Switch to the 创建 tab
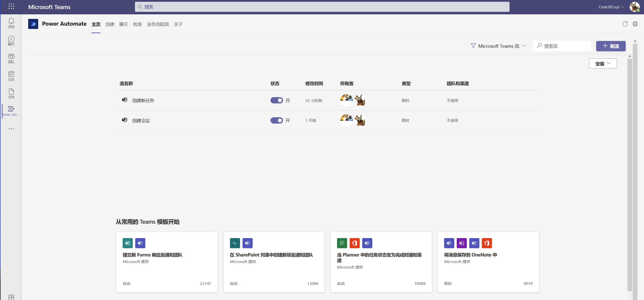 pyautogui.click(x=110, y=24)
